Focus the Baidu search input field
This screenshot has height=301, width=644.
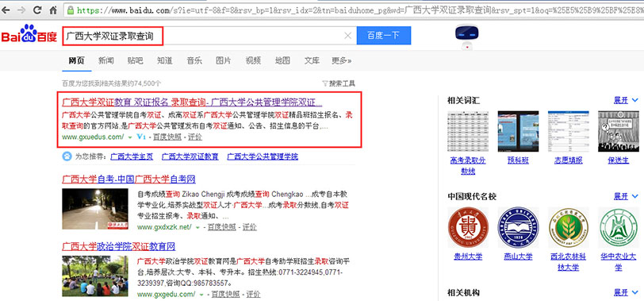(x=209, y=36)
